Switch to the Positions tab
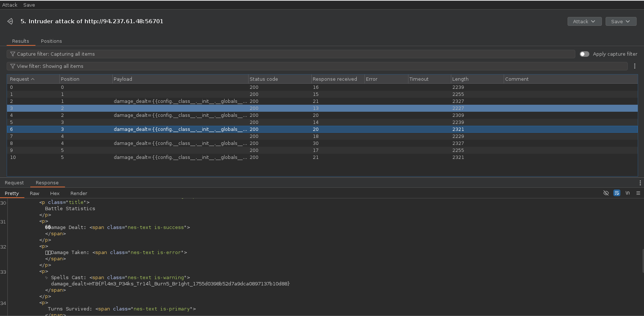 [51, 41]
